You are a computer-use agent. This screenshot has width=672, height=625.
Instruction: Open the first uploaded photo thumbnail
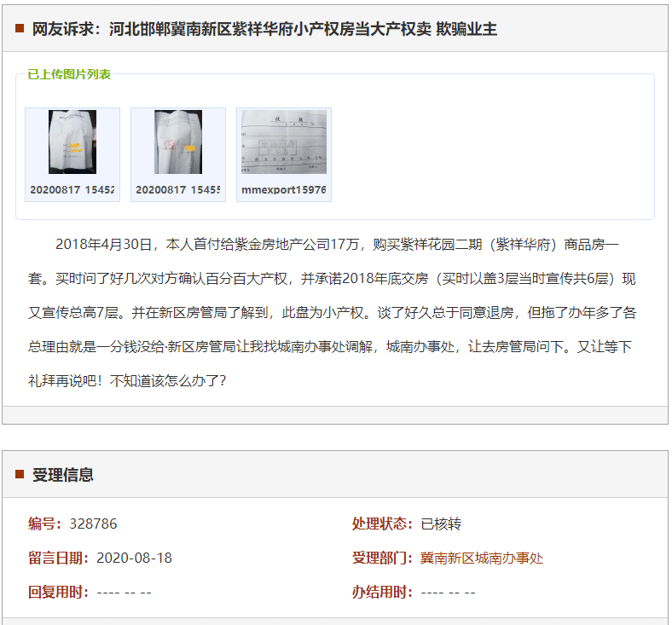pyautogui.click(x=72, y=142)
